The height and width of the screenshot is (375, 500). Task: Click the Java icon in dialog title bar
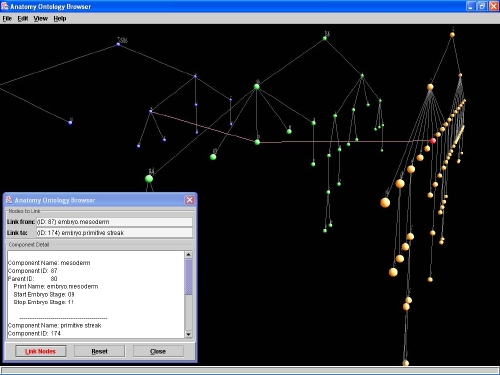click(9, 200)
